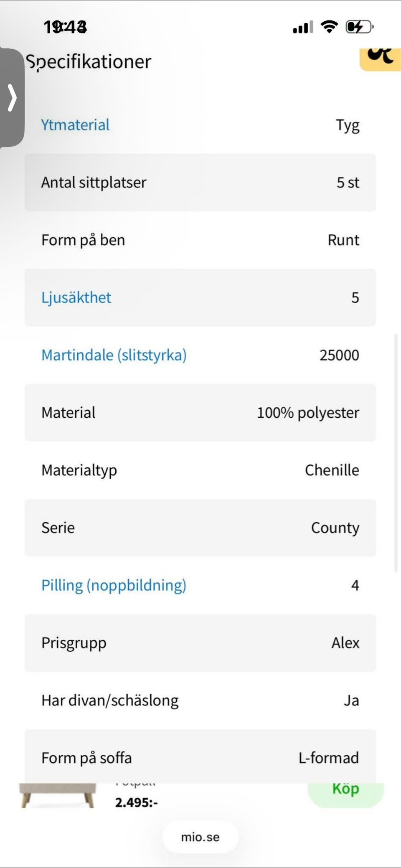
Task: Click the page scrollbar on right edge
Action: 396,451
